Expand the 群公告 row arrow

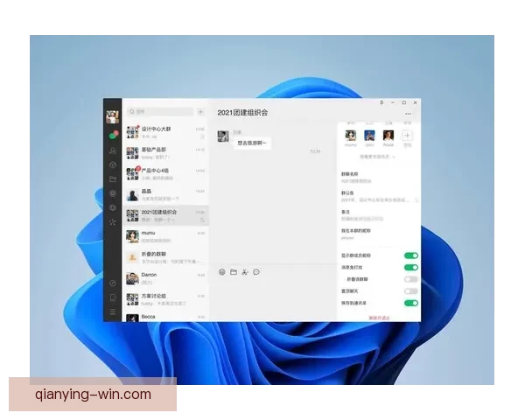click(416, 199)
